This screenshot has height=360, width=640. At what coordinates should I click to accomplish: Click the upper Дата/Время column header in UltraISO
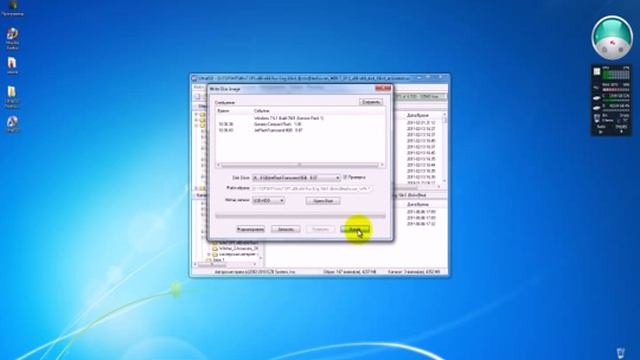[418, 116]
